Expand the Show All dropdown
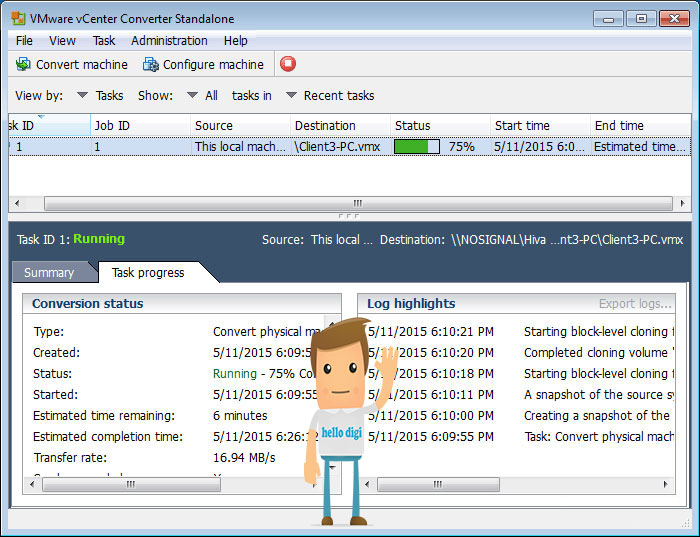Screen dimensions: 700x537 (192, 95)
